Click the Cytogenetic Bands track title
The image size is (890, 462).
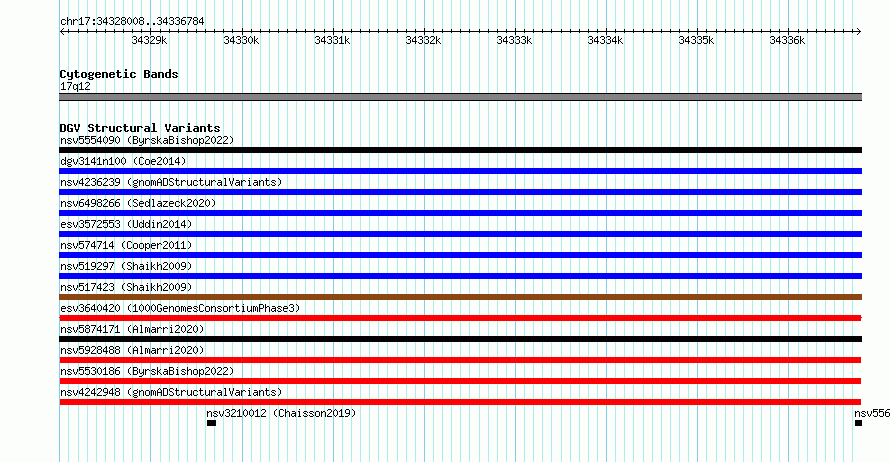click(x=119, y=74)
